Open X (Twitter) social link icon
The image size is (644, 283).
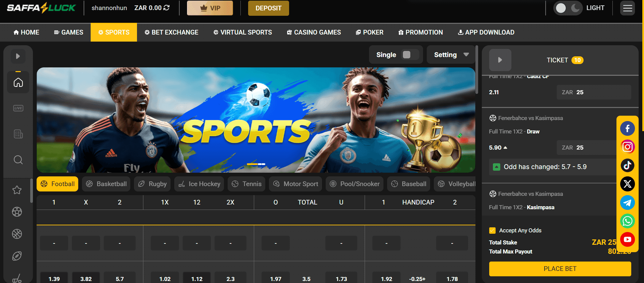click(x=627, y=184)
